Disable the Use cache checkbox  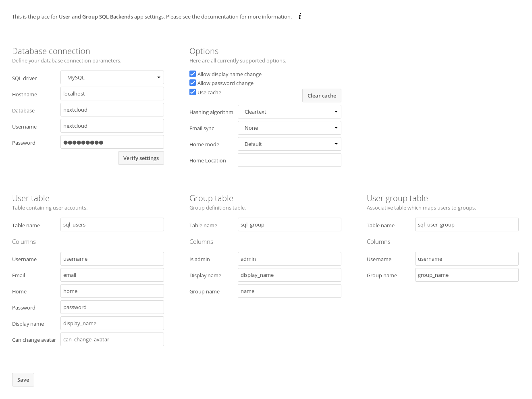(x=193, y=92)
